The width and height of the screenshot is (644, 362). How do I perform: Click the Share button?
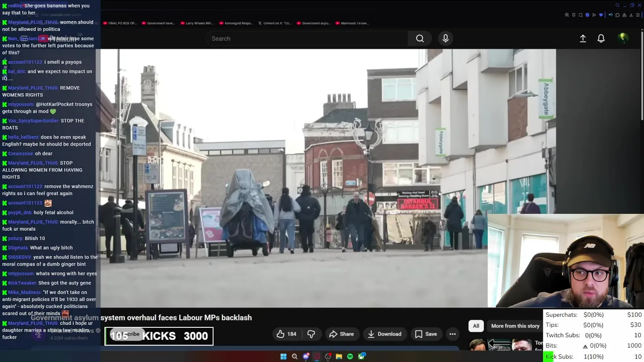(341, 334)
